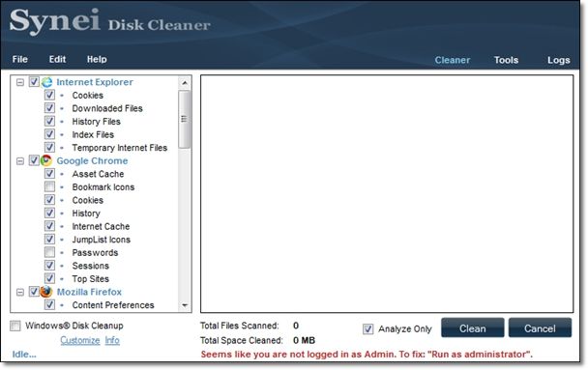Open the Help menu
The image size is (588, 370).
pos(97,59)
